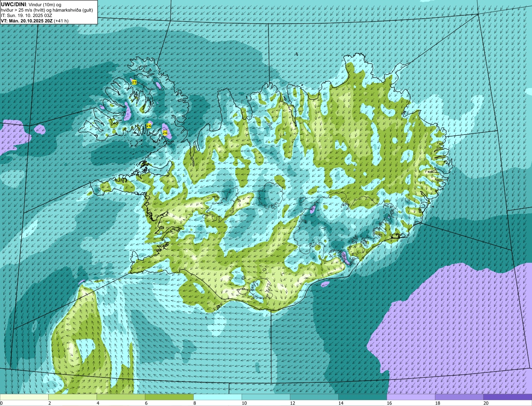Click the legend tick label '2'
The image size is (532, 406).
tap(49, 403)
